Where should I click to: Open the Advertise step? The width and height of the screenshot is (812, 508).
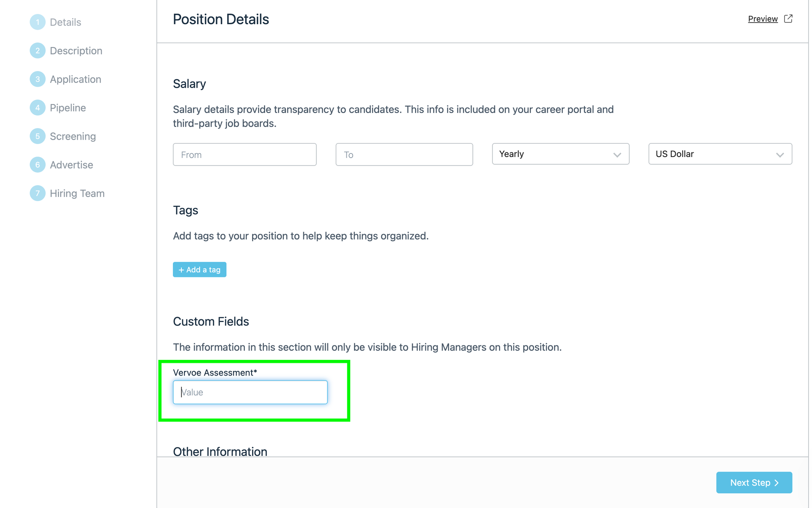coord(71,165)
